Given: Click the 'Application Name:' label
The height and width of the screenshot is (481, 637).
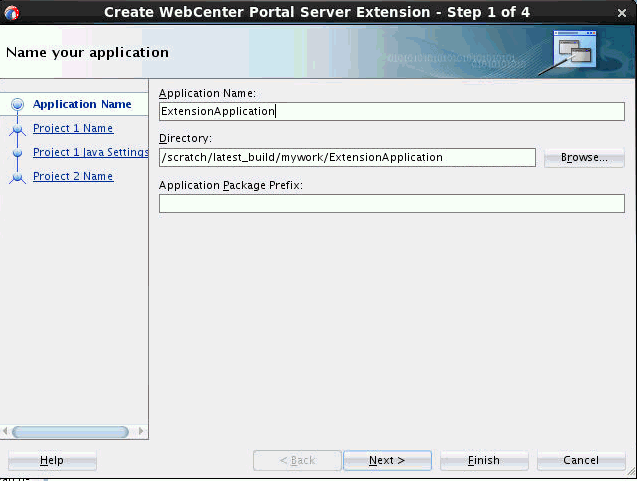Looking at the screenshot, I should (208, 93).
